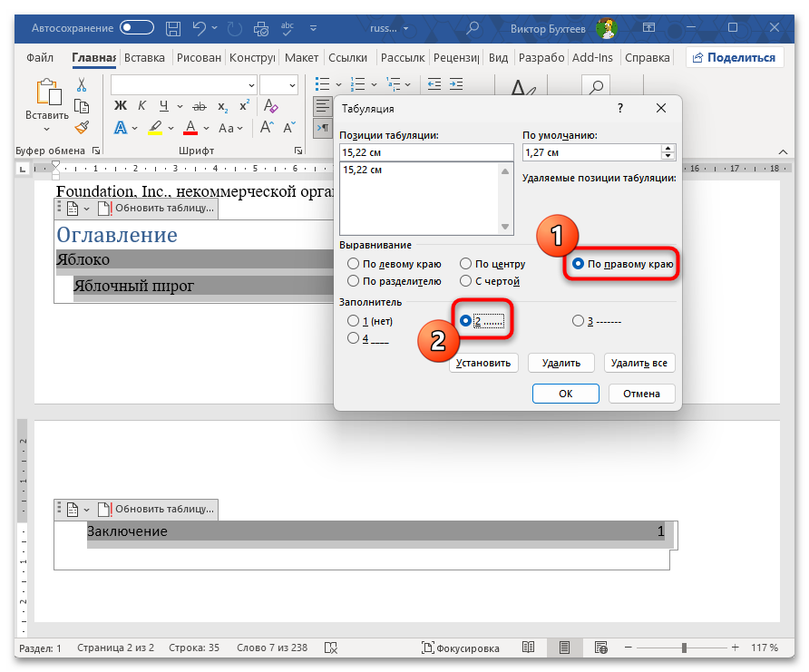Click the Отмена button
Screen dimensions: 809x672
click(x=641, y=394)
